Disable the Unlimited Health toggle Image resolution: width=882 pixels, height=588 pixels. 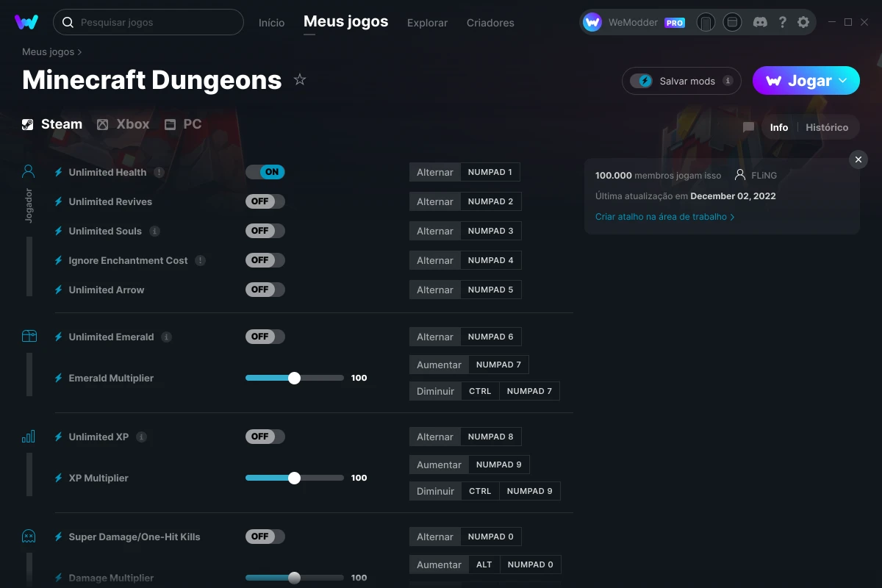tap(265, 171)
